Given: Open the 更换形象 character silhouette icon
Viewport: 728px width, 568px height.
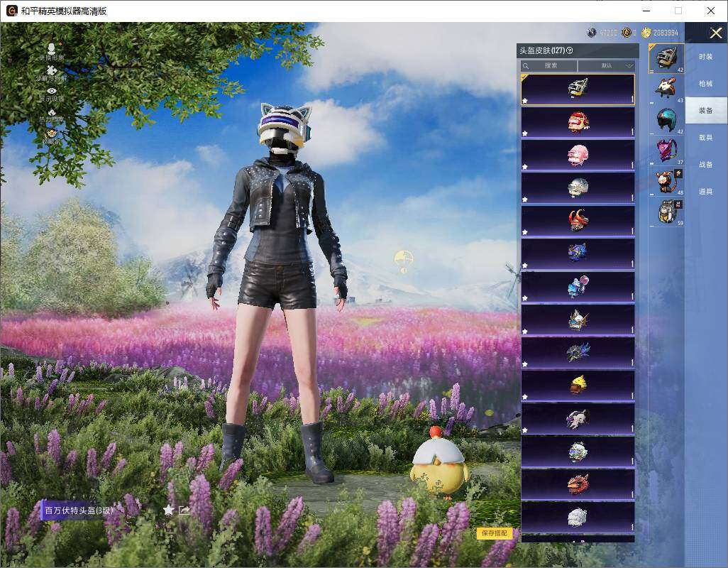Looking at the screenshot, I should [52, 48].
